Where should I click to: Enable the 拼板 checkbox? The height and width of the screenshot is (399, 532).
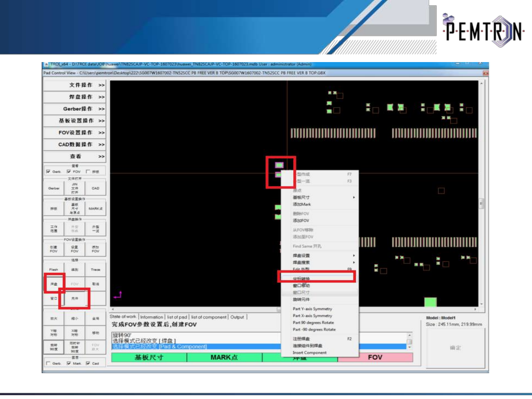pos(88,172)
